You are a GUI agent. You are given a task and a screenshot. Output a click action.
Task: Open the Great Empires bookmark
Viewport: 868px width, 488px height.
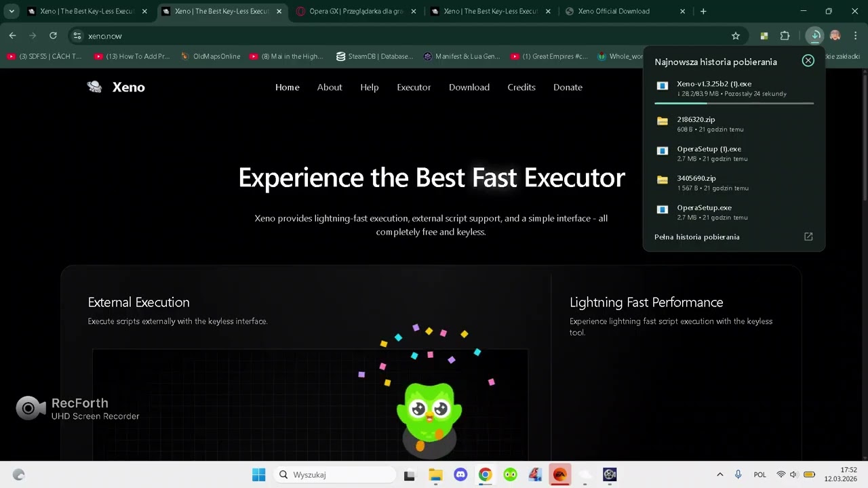point(549,56)
